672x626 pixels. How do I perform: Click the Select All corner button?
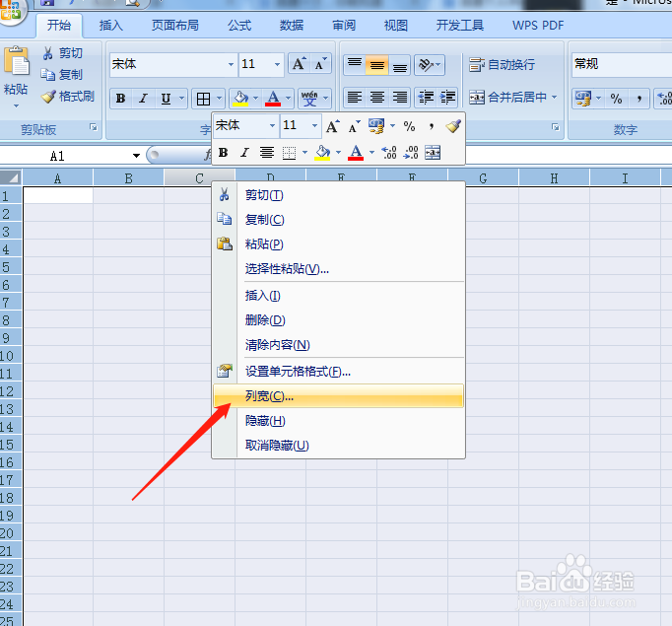pos(11,177)
